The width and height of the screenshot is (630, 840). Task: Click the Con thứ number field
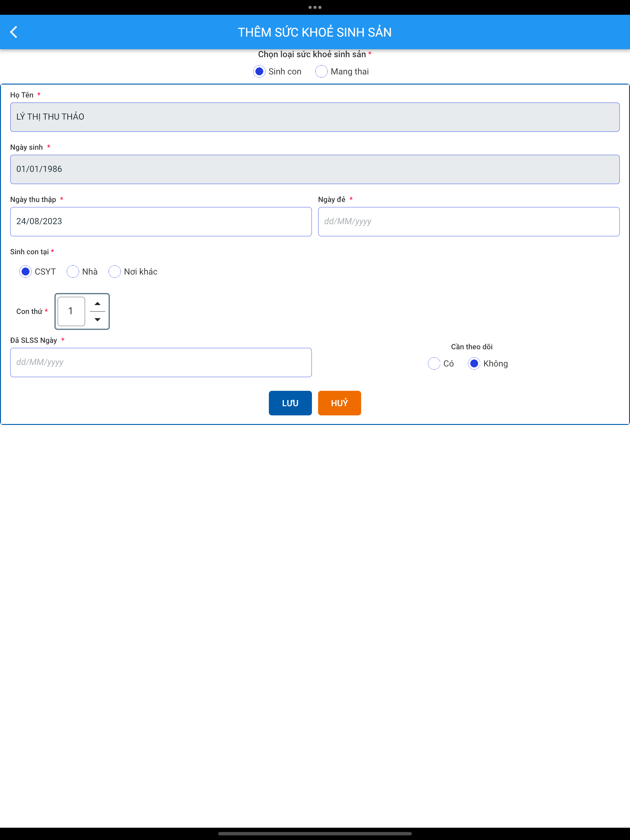(x=71, y=311)
